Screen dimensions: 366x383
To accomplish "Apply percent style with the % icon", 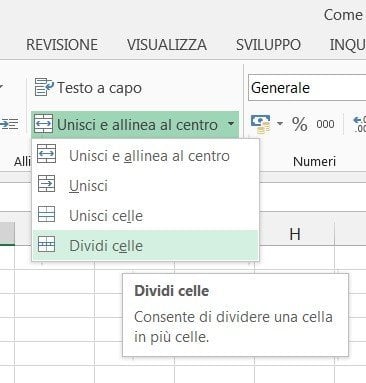I will click(299, 124).
